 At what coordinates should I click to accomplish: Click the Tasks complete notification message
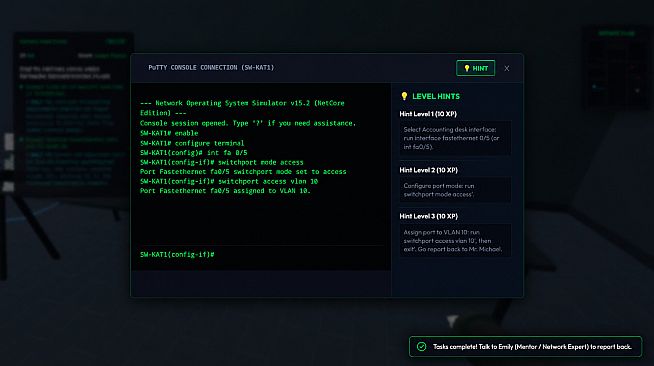click(532, 346)
